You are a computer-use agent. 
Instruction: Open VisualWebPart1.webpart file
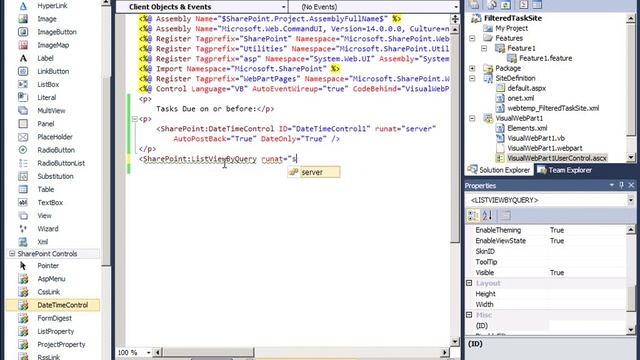[x=544, y=148]
